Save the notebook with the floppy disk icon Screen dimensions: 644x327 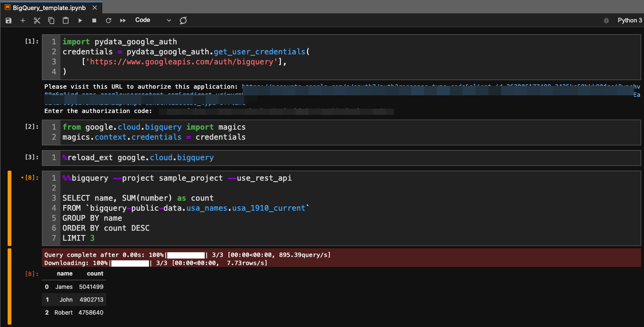pos(9,20)
